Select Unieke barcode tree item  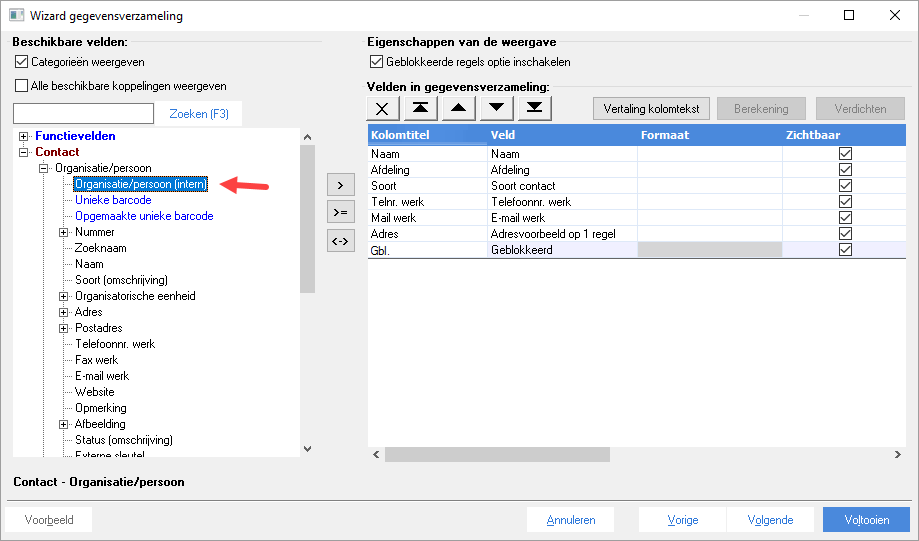pyautogui.click(x=113, y=200)
